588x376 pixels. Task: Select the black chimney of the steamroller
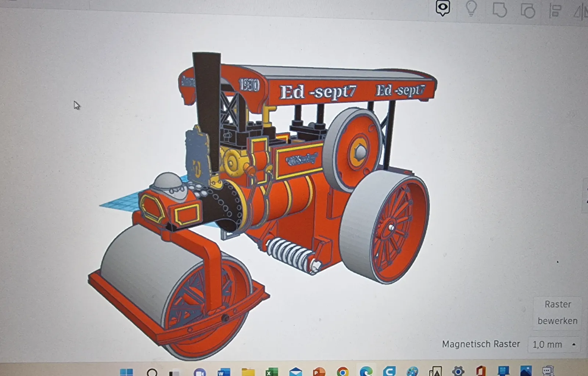pyautogui.click(x=207, y=110)
